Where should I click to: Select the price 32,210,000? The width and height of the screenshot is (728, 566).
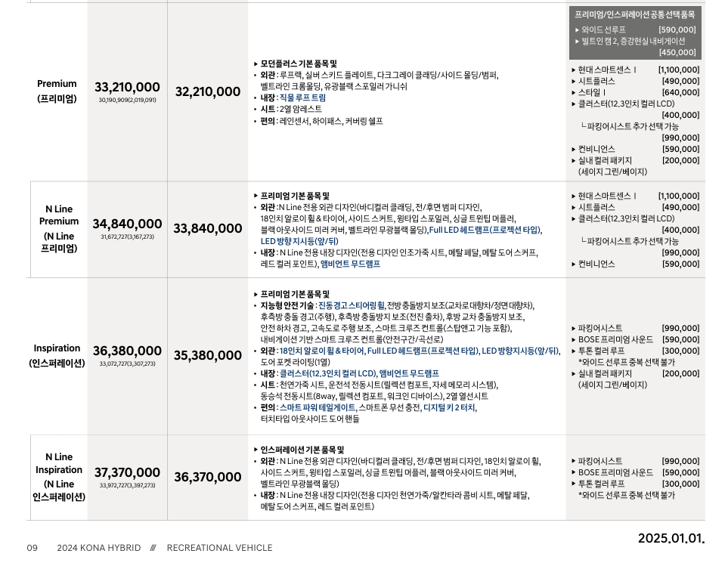(208, 92)
